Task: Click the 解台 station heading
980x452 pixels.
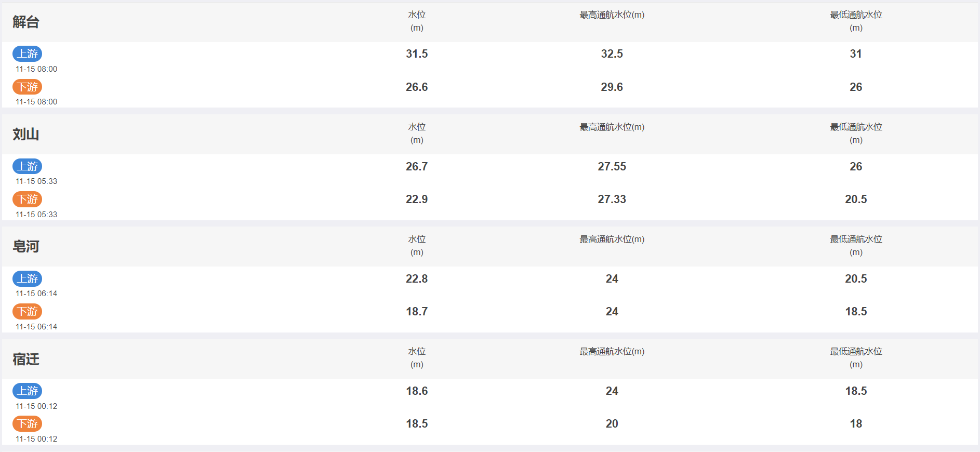Action: [x=26, y=22]
